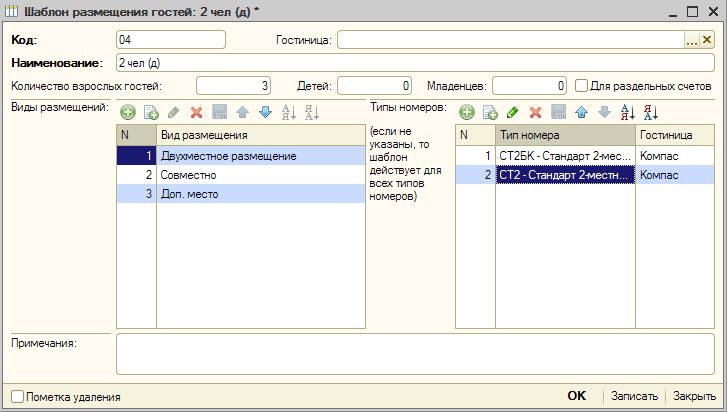The width and height of the screenshot is (727, 412).
Task: Select row Двухместное размещение
Action: click(241, 156)
